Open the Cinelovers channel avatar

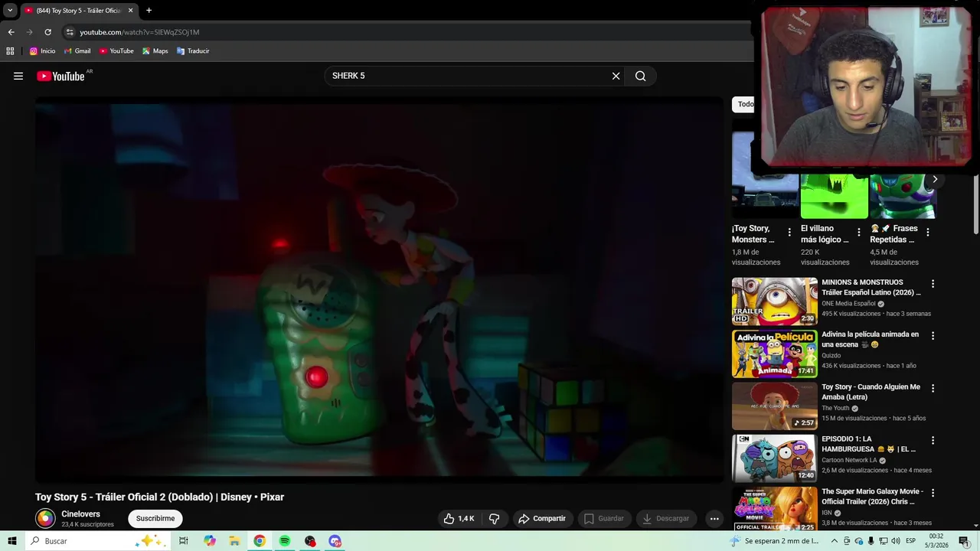point(46,519)
